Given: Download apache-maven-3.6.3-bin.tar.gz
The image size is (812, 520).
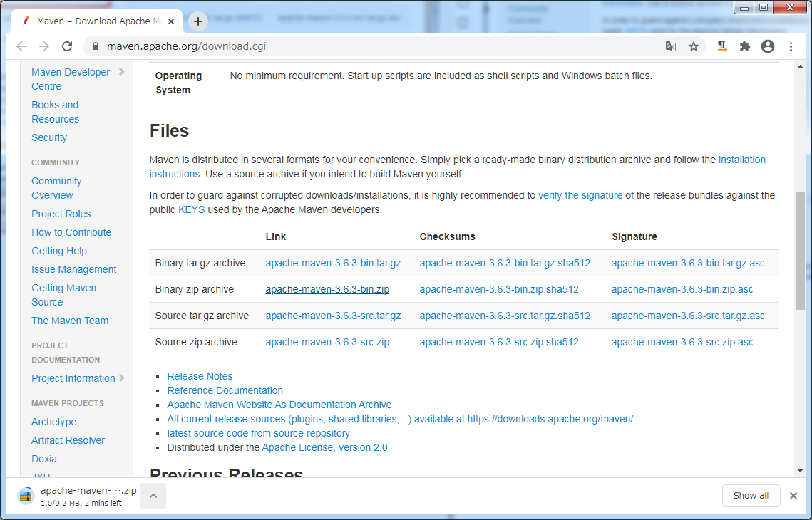Looking at the screenshot, I should click(333, 264).
